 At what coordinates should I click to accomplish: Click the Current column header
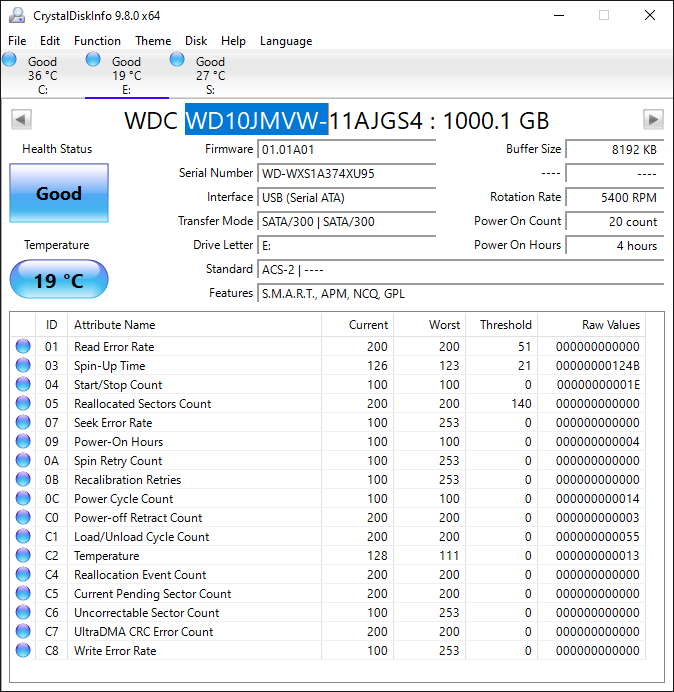point(358,325)
